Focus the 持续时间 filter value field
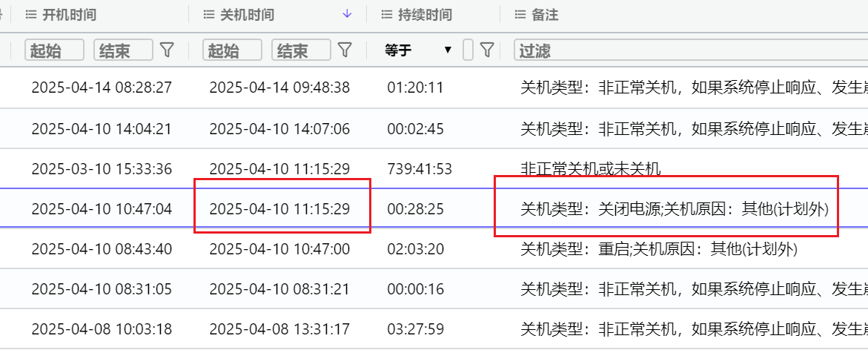This screenshot has height=350, width=868. point(468,50)
